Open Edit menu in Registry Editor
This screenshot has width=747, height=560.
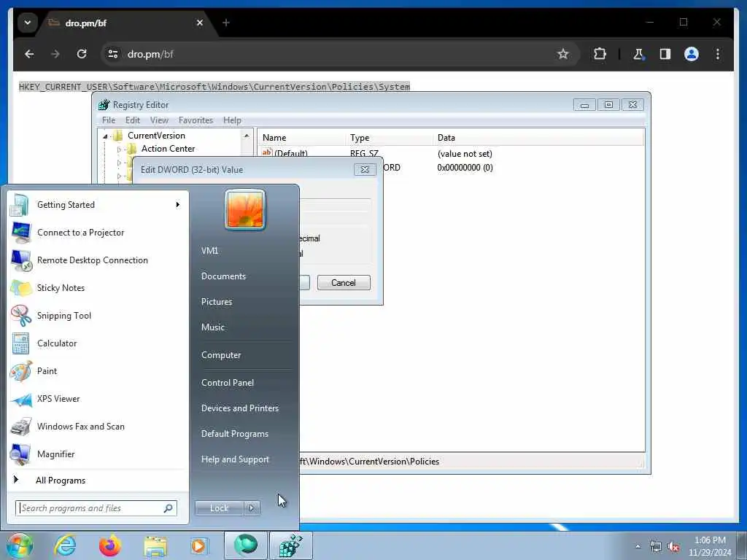pos(133,120)
